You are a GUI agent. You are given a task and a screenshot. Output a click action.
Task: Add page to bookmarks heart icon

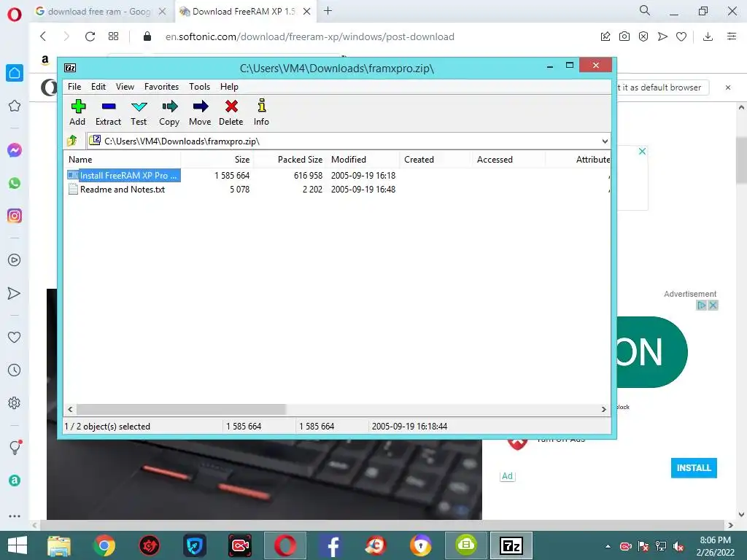coord(681,36)
